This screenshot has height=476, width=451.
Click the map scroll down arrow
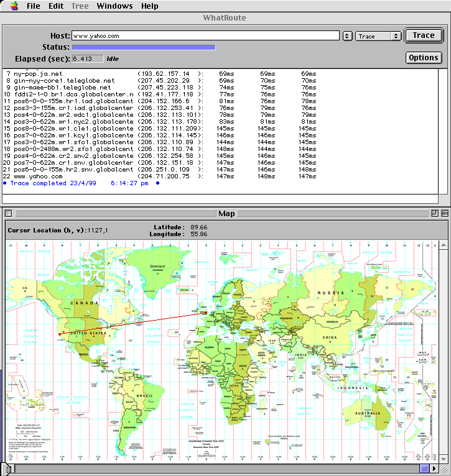pyautogui.click(x=444, y=459)
